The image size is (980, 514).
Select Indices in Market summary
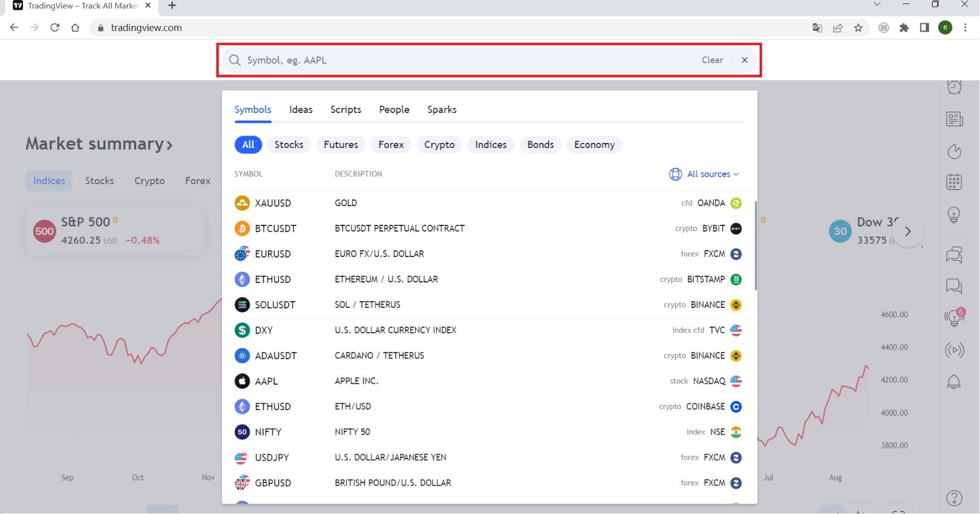pyautogui.click(x=49, y=181)
